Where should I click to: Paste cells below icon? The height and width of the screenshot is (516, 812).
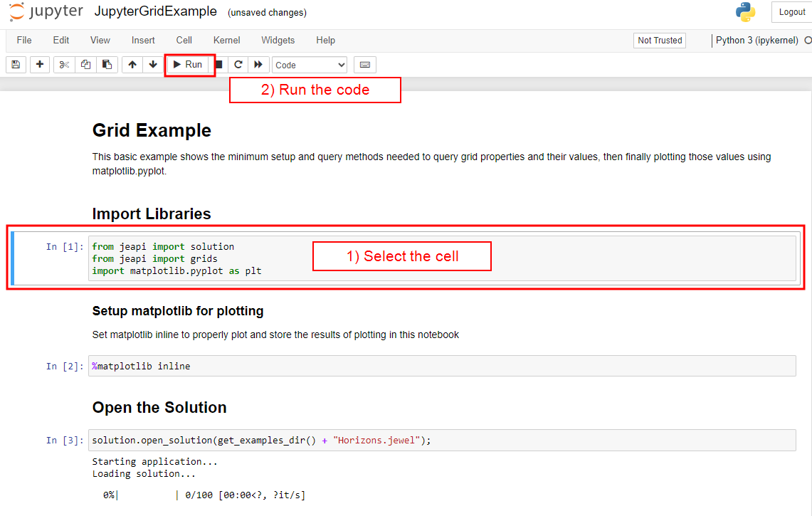click(107, 65)
